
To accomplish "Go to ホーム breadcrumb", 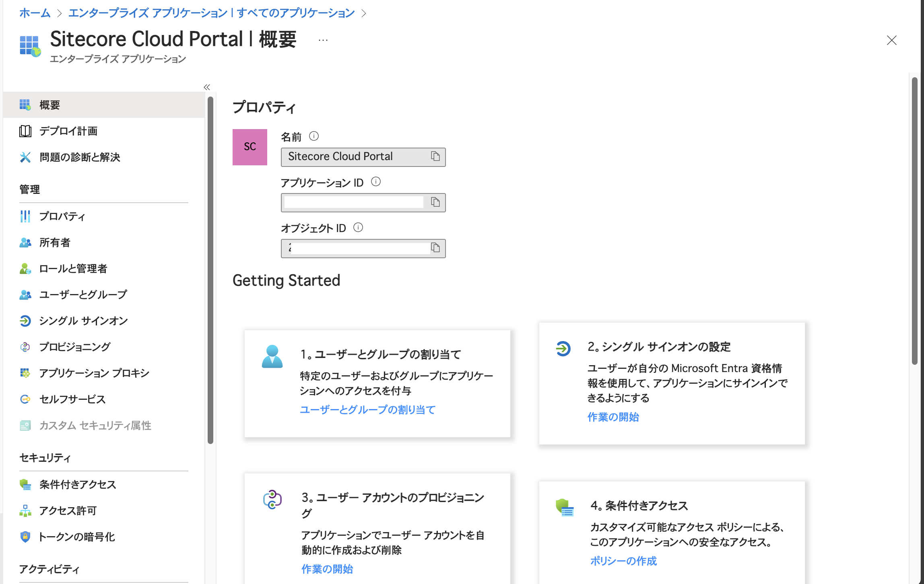I will 35,13.
